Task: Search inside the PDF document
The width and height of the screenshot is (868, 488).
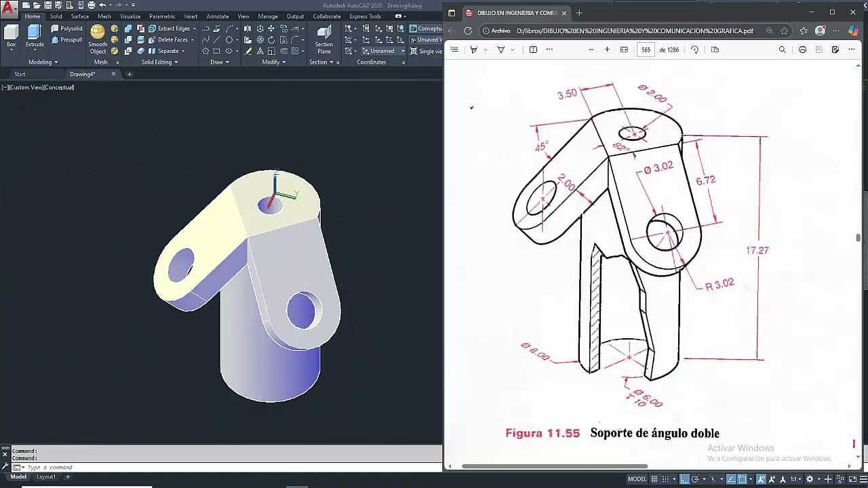Action: pyautogui.click(x=782, y=49)
